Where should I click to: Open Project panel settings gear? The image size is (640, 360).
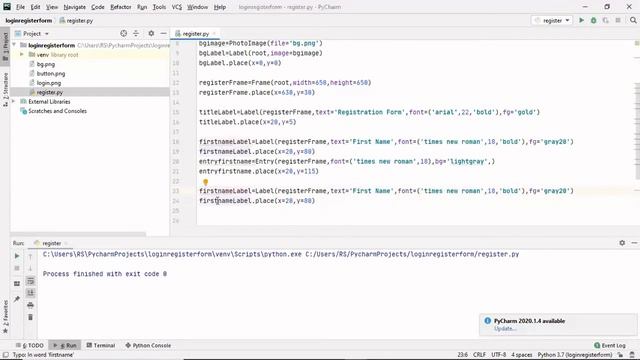click(151, 33)
